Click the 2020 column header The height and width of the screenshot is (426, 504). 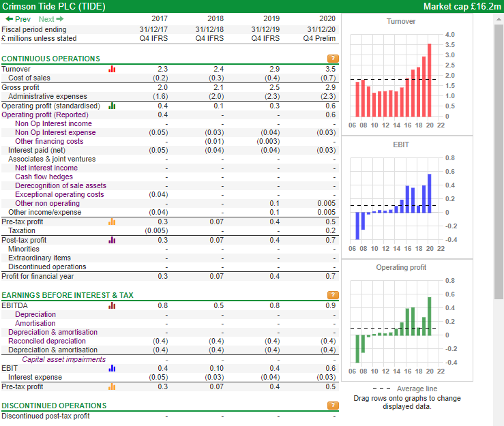click(327, 18)
